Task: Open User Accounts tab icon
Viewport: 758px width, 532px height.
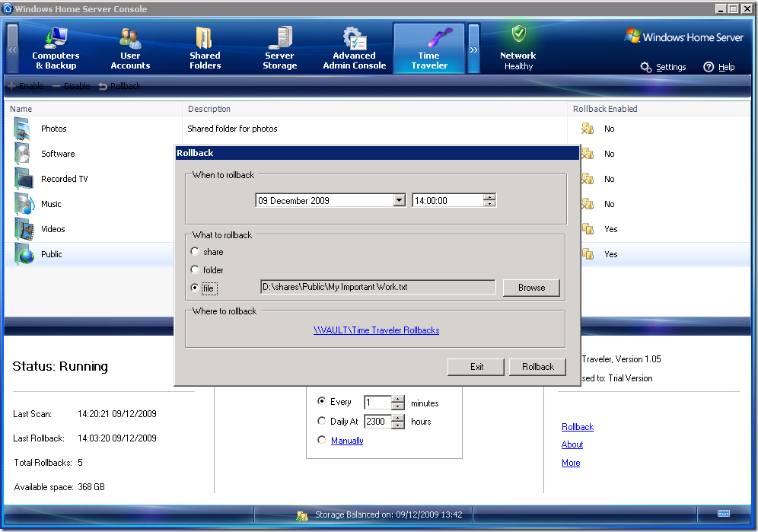Action: pos(130,38)
